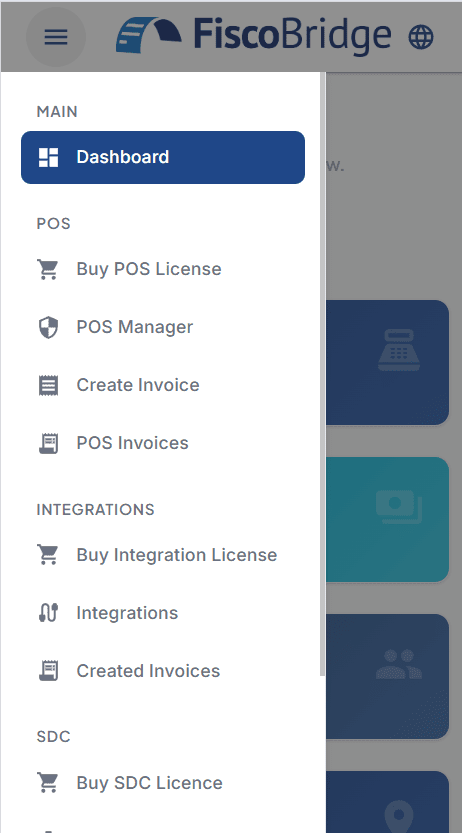Viewport: 462px width, 833px height.
Task: Click the Buy POS License cart icon
Action: click(48, 269)
